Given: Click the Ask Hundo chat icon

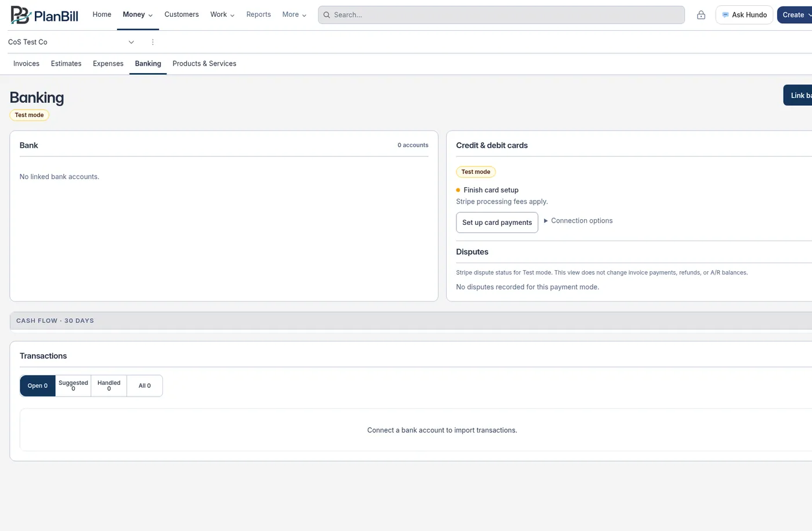Looking at the screenshot, I should (725, 15).
